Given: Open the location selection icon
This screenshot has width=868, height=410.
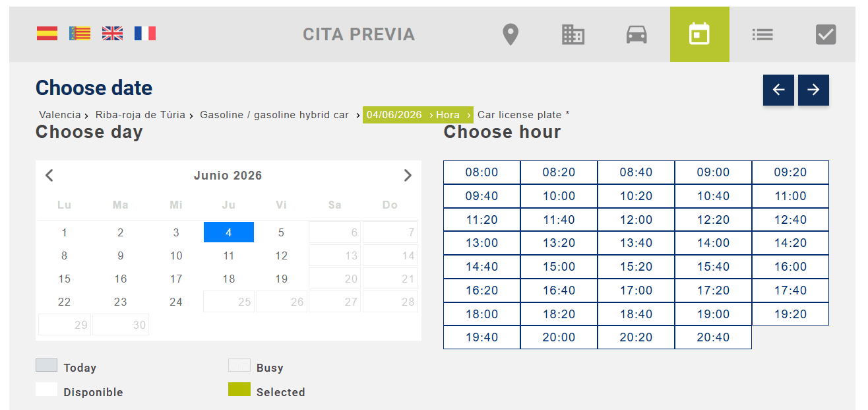Looking at the screenshot, I should tap(510, 34).
